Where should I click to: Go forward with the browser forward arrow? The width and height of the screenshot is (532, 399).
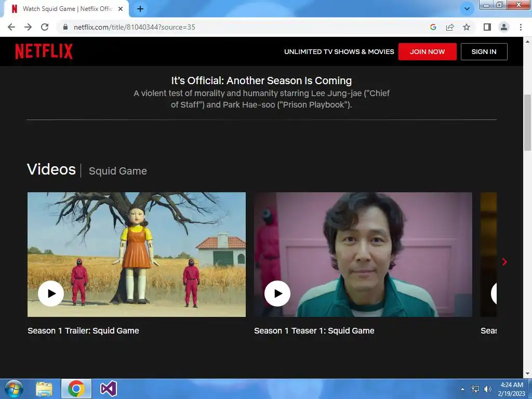tap(28, 27)
